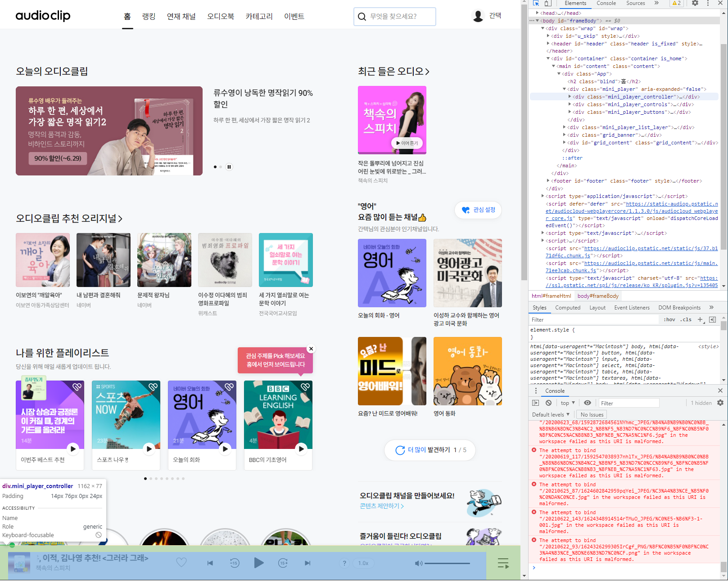Switch to DevTools Sources tab

(x=636, y=3)
